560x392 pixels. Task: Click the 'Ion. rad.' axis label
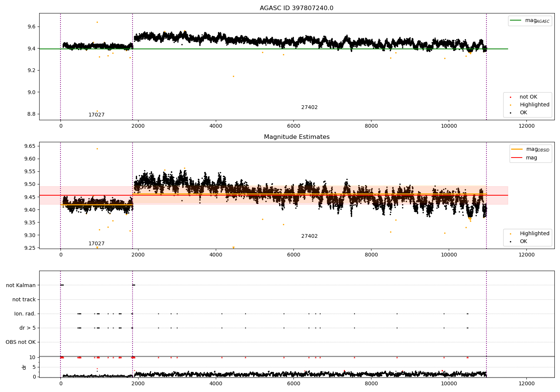pyautogui.click(x=25, y=314)
